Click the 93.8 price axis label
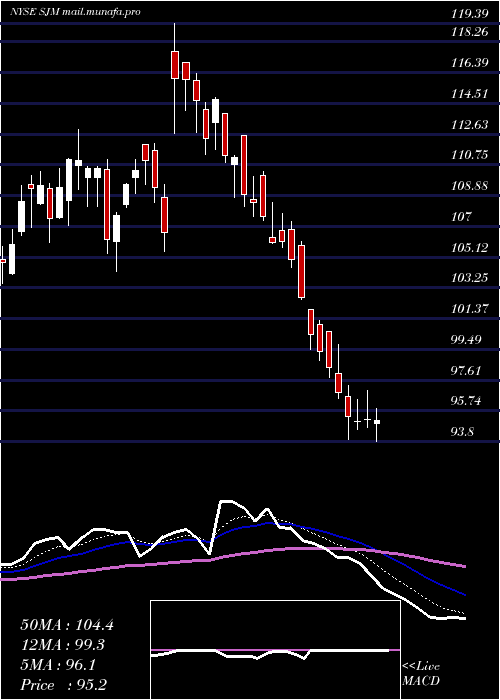 click(464, 432)
